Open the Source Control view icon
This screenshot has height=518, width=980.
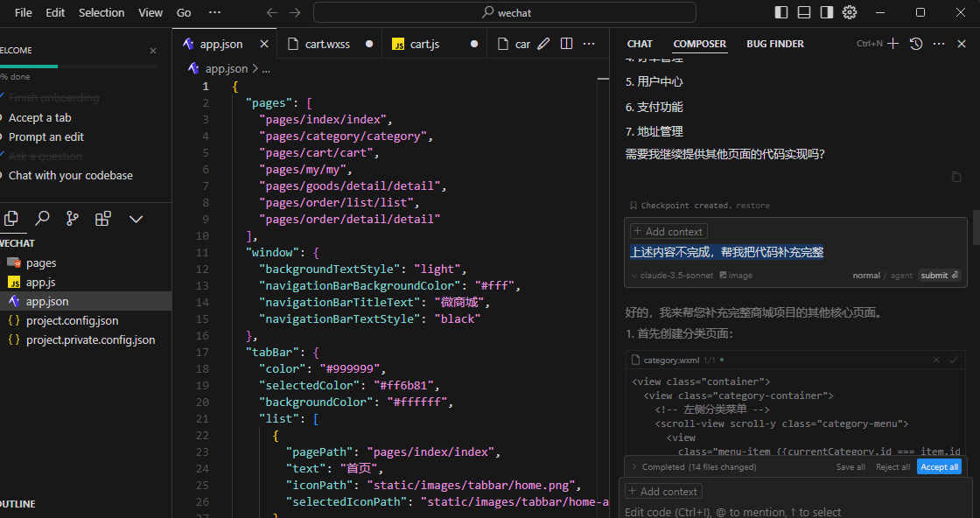(72, 219)
